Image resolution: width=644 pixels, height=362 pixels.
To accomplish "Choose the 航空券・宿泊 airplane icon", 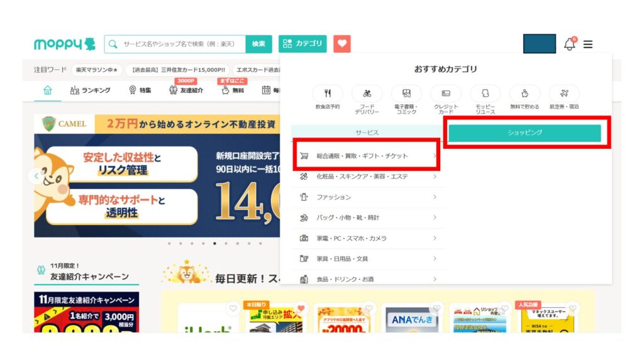I will click(x=564, y=94).
